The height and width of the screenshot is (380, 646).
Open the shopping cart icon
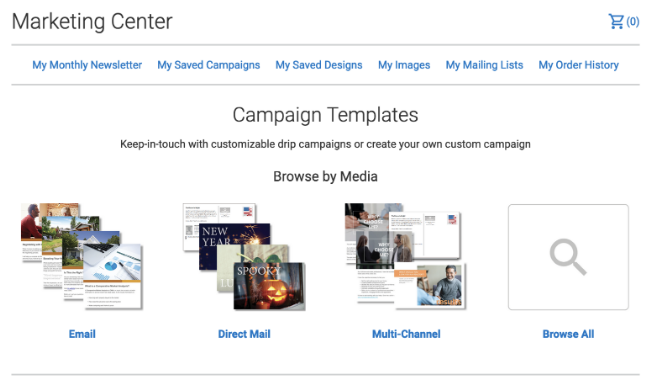[616, 21]
